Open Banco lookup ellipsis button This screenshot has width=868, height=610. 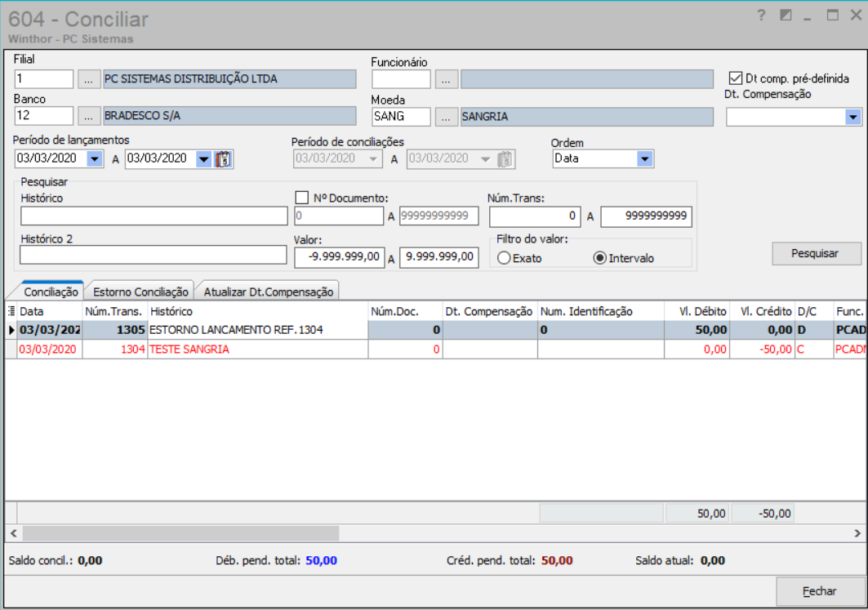(88, 116)
